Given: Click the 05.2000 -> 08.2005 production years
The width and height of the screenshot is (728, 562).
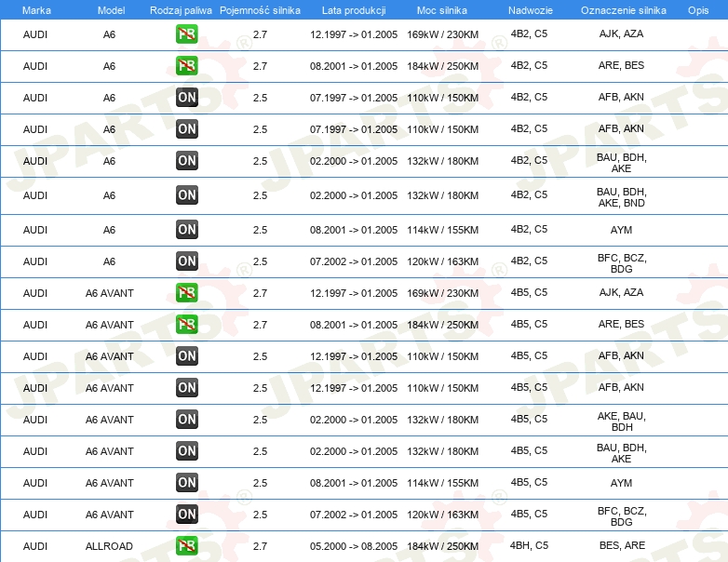Looking at the screenshot, I should pos(354,546).
